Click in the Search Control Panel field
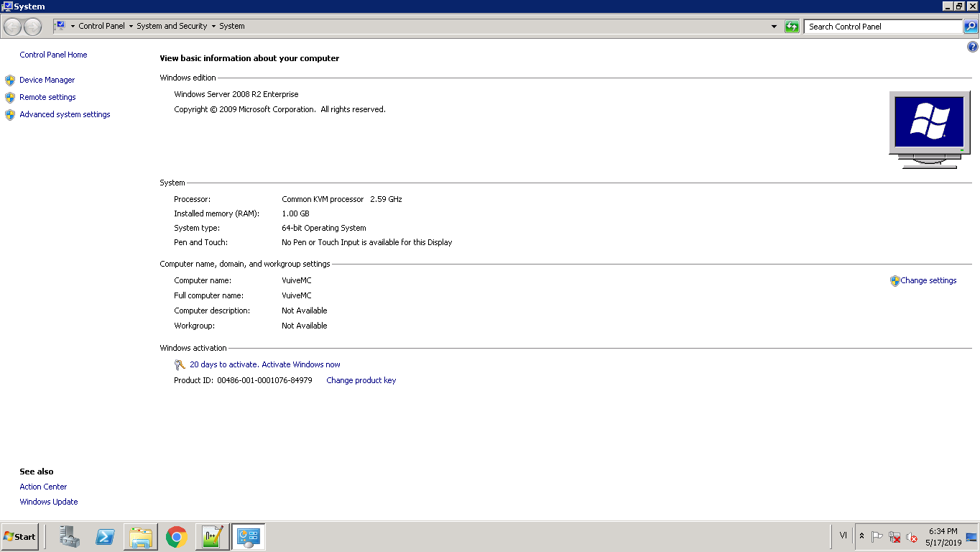980x552 pixels. [x=882, y=27]
